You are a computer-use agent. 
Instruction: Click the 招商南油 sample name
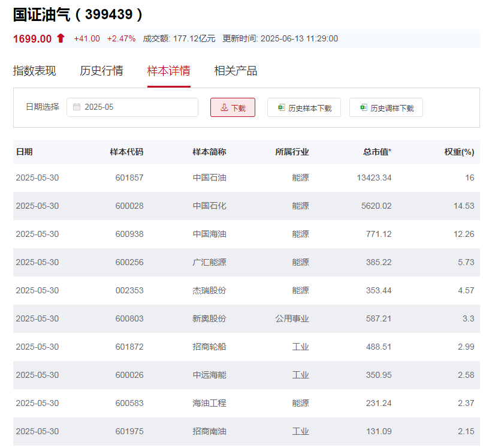click(209, 431)
